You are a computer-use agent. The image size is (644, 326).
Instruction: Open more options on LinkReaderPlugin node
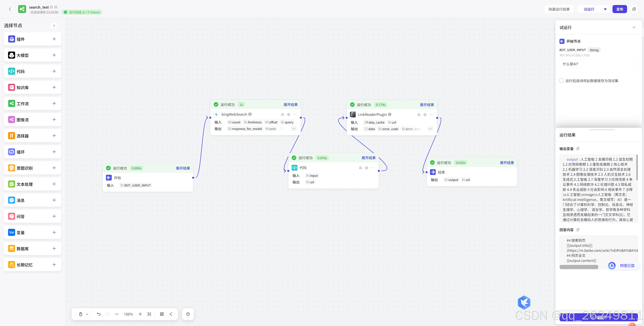click(431, 115)
